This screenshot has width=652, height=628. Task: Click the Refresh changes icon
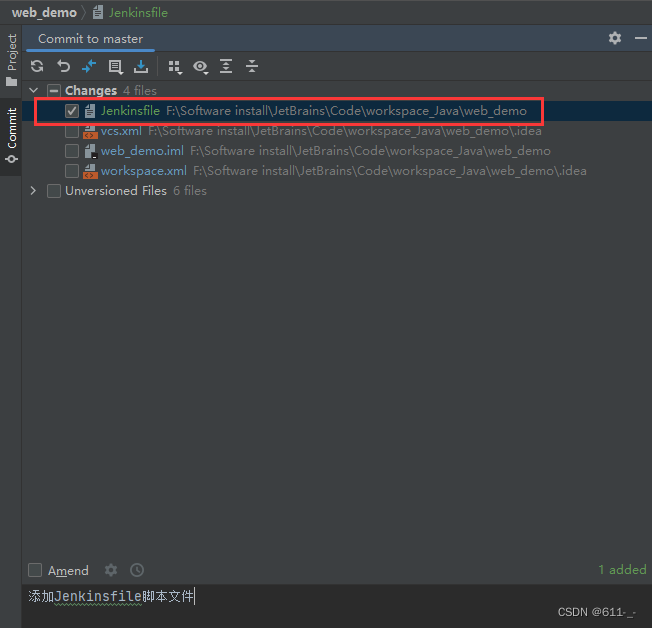(37, 66)
